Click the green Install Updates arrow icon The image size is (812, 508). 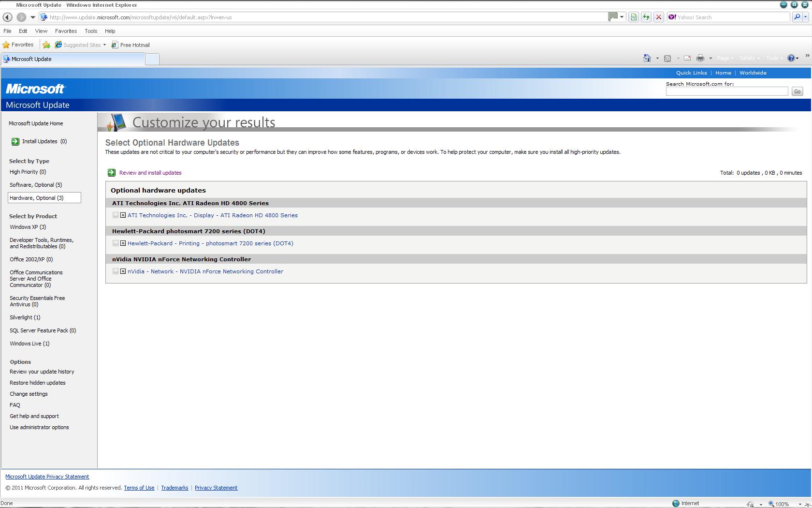click(x=15, y=141)
